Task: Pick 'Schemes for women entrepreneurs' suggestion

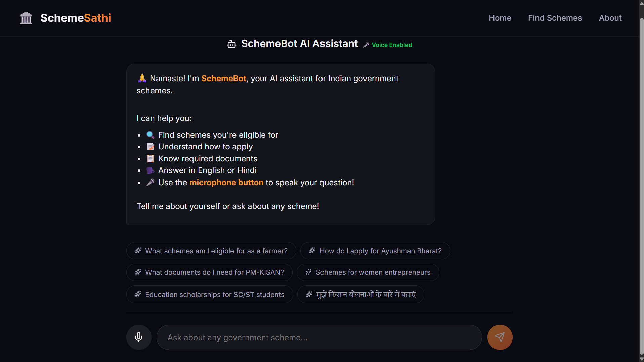Action: [373, 272]
